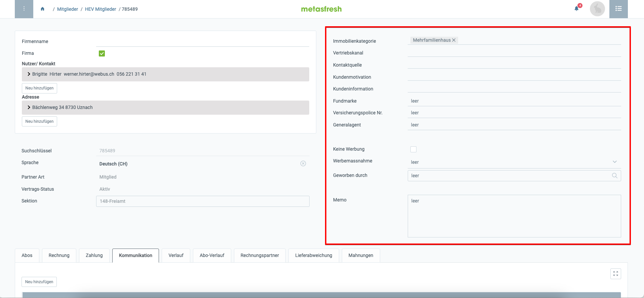Viewport: 644px width, 298px height.
Task: Click the Generalagent field
Action: point(514,125)
